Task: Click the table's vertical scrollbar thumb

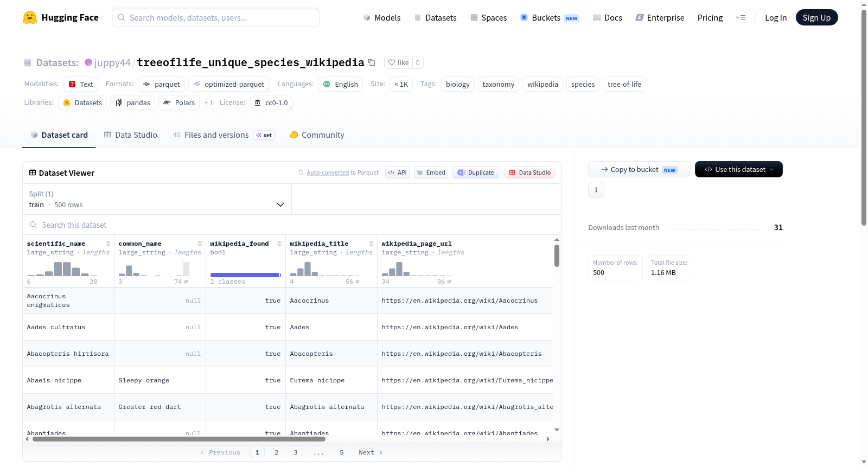Action: click(x=557, y=255)
